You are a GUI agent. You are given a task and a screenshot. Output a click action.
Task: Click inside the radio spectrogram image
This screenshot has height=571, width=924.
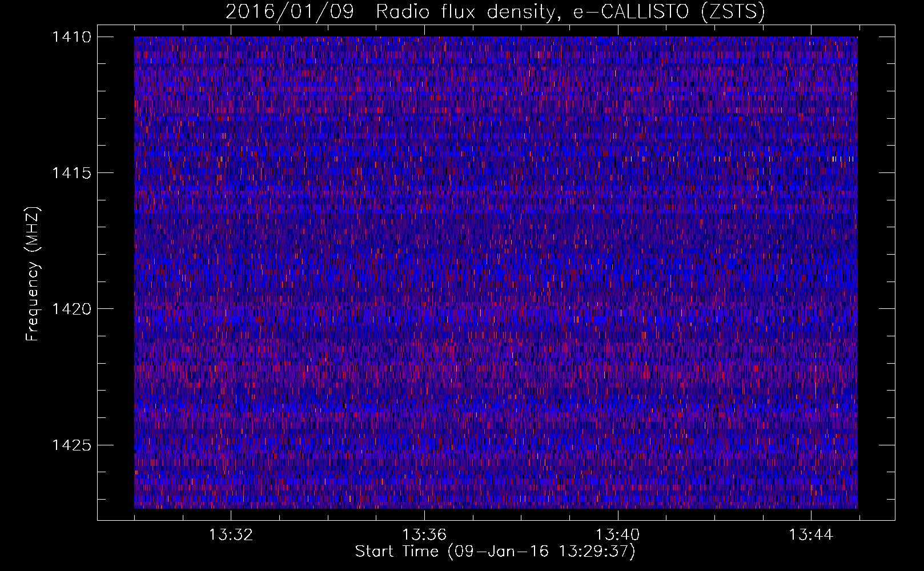coord(496,272)
